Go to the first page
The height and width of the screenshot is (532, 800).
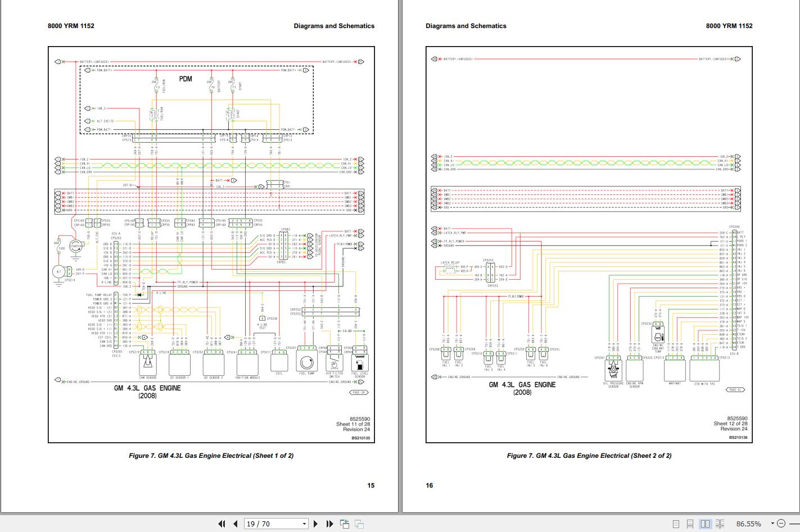click(222, 524)
